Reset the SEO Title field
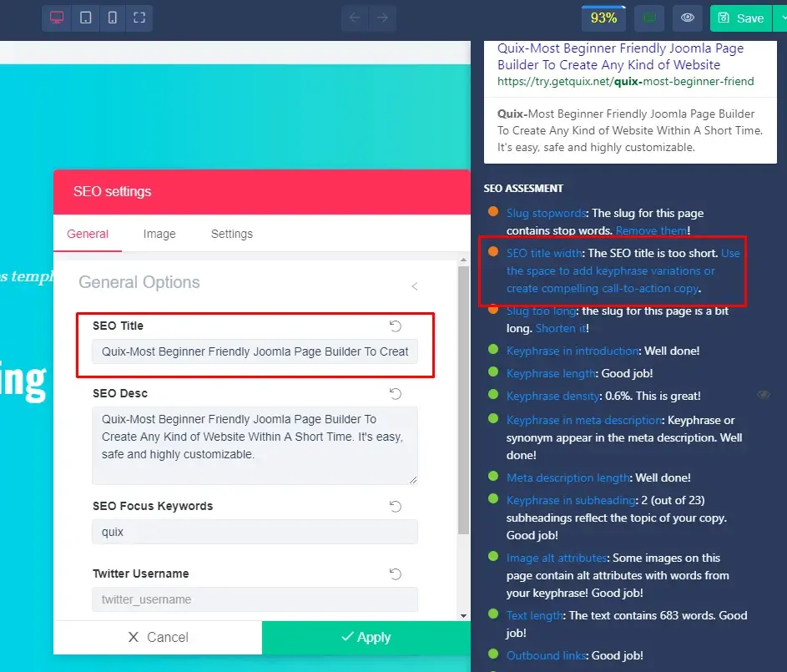 point(396,326)
